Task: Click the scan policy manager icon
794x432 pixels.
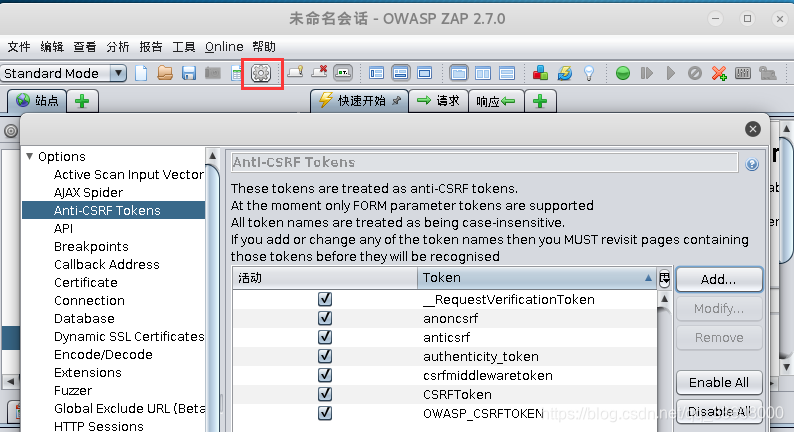Action: tap(743, 73)
